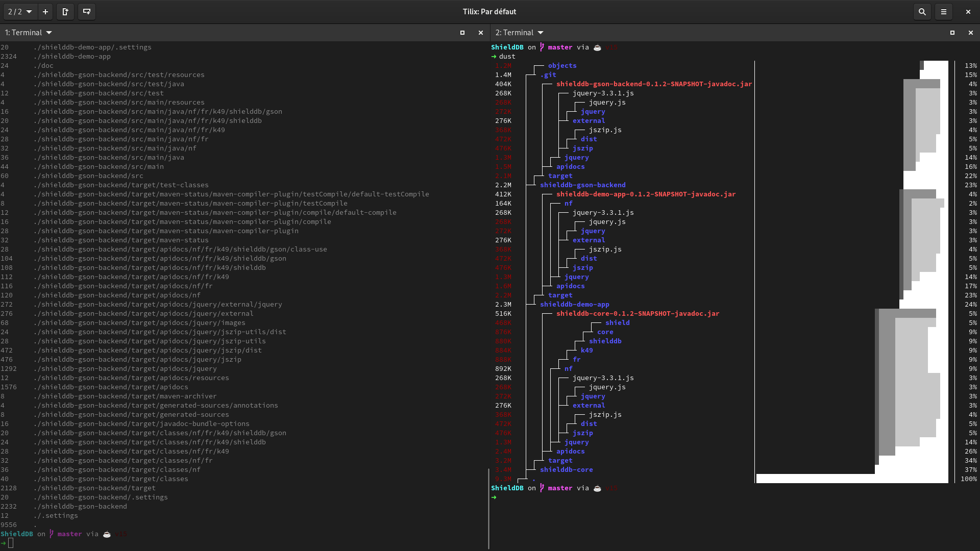Open the 2/2 session switcher dropdown

tap(20, 11)
